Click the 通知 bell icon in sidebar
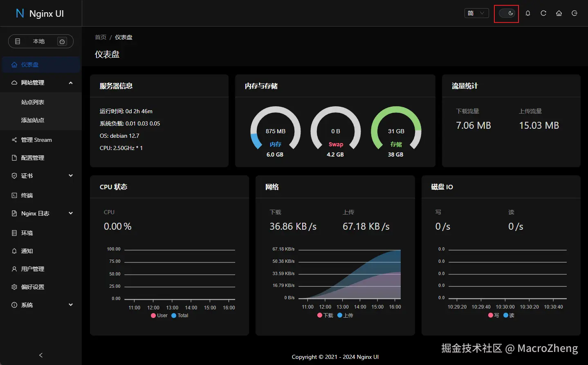 tap(14, 251)
